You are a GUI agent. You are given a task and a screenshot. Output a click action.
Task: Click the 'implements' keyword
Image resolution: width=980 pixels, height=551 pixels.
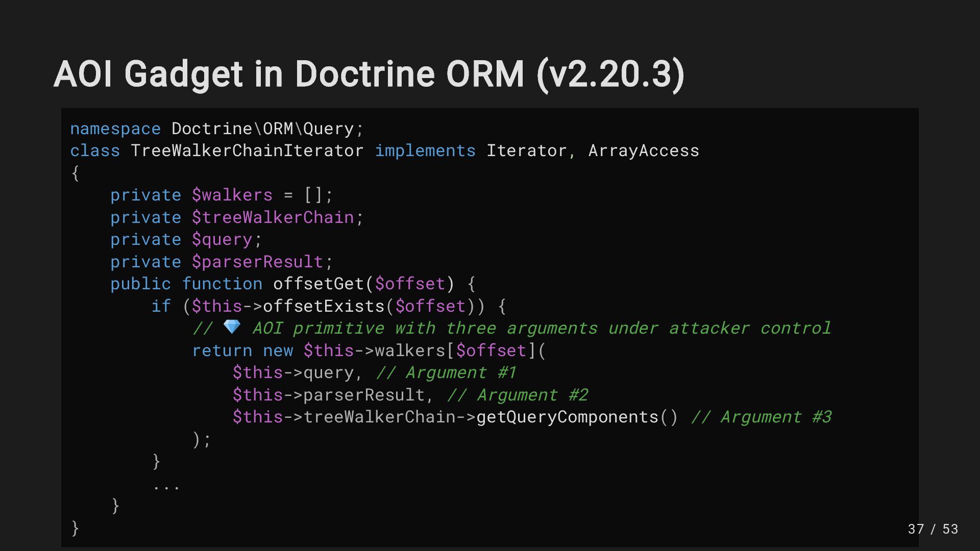pos(425,151)
